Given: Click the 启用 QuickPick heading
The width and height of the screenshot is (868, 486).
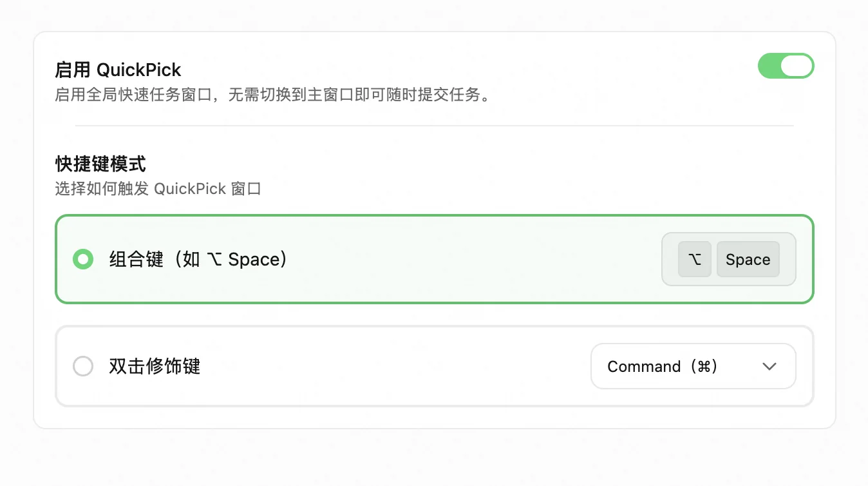Looking at the screenshot, I should coord(118,70).
